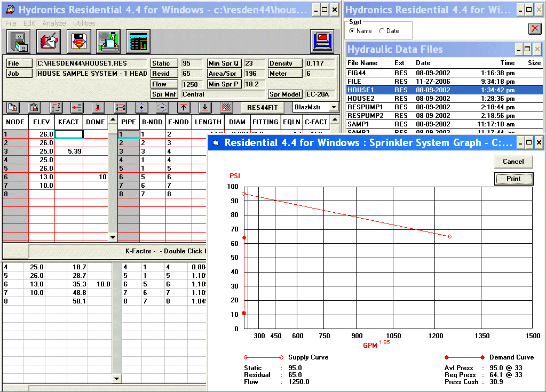This screenshot has width=546, height=392.
Task: Open the BlazMstr dropdown list
Action: click(x=333, y=107)
